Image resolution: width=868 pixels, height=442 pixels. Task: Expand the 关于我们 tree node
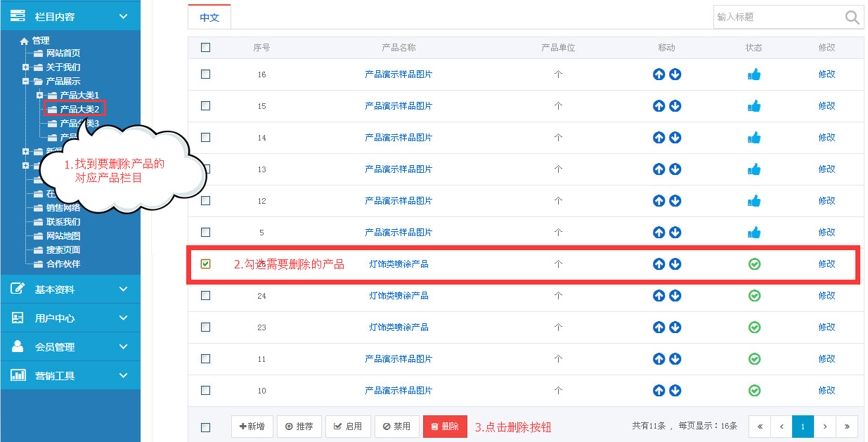point(26,67)
